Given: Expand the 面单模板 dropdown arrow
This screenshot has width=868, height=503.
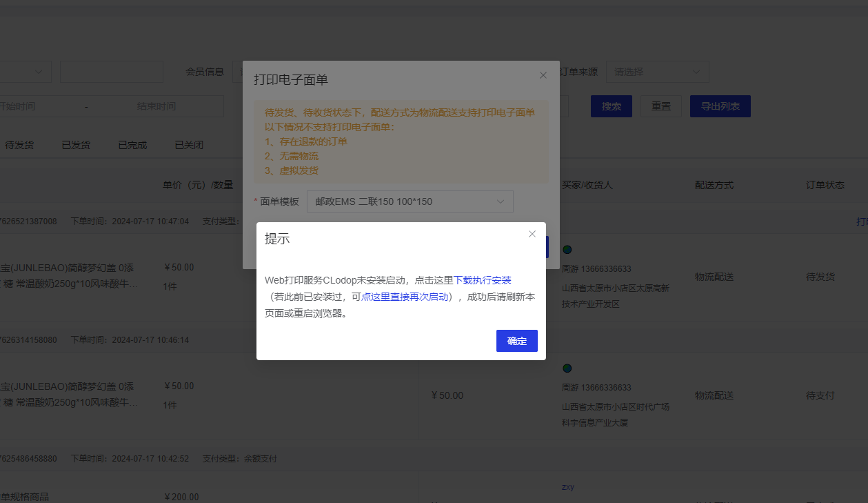Looking at the screenshot, I should [x=501, y=201].
